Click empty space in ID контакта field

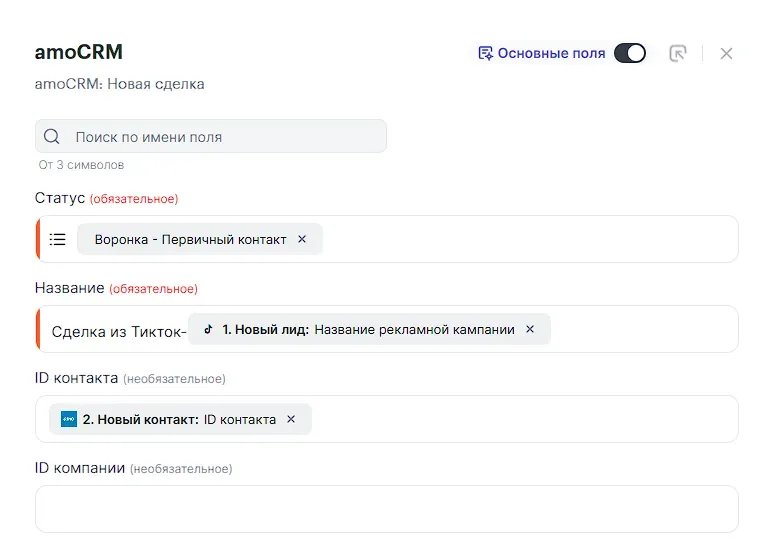tap(525, 419)
